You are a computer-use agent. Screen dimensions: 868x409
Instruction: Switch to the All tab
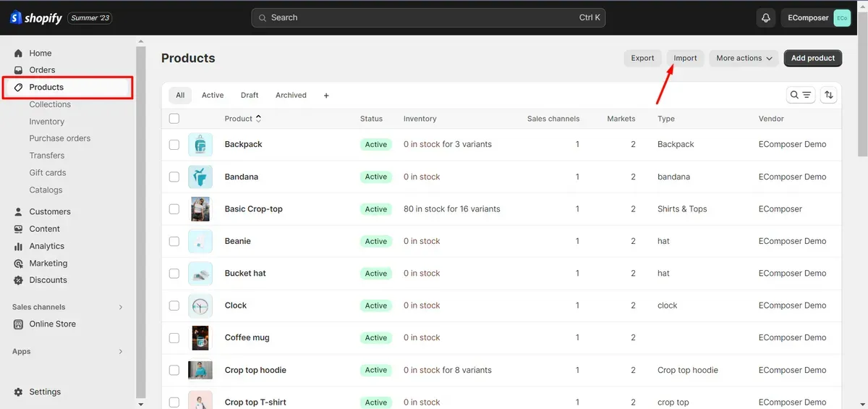pyautogui.click(x=180, y=96)
